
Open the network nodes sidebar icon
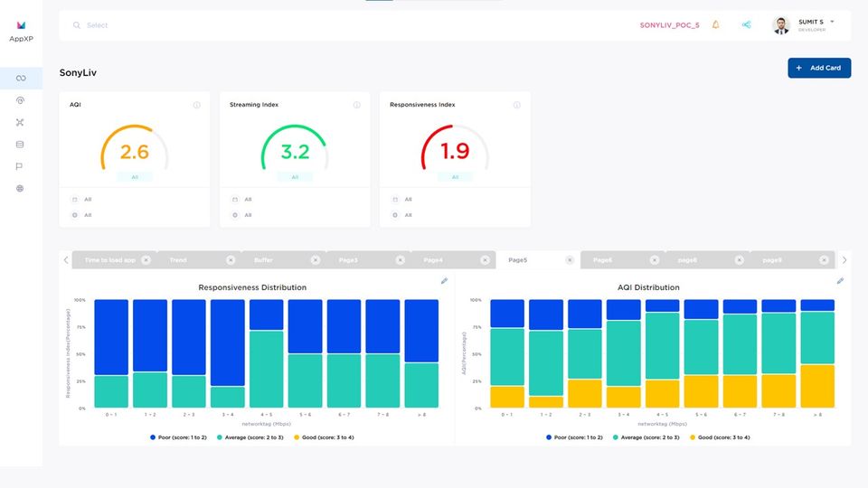tap(20, 122)
